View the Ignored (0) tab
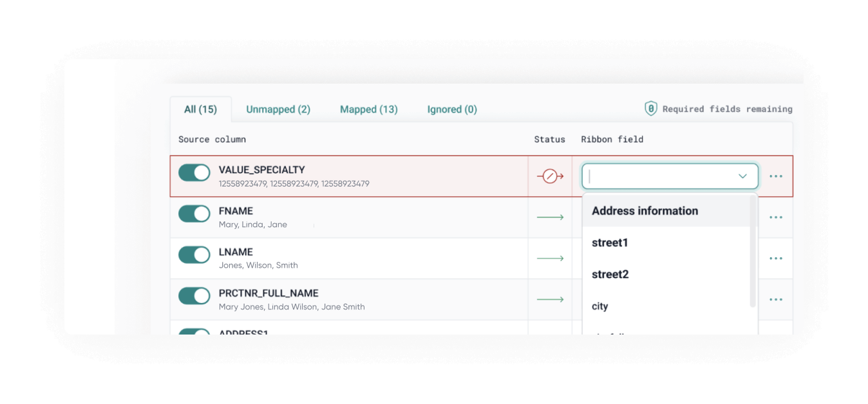 click(x=452, y=109)
